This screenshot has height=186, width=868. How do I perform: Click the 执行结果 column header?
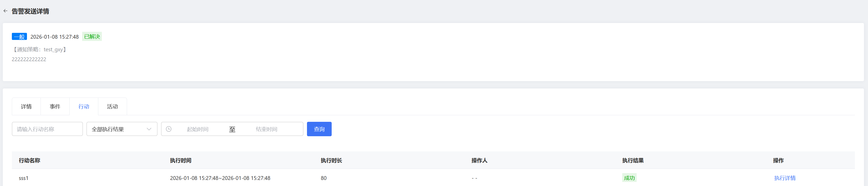[x=633, y=160]
